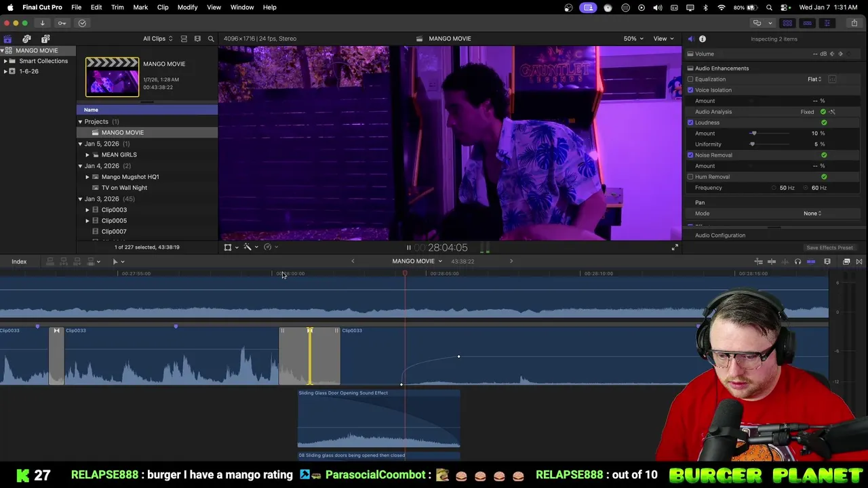Image resolution: width=868 pixels, height=488 pixels.
Task: Toggle the solo headphones icon in timeline
Action: 797,262
